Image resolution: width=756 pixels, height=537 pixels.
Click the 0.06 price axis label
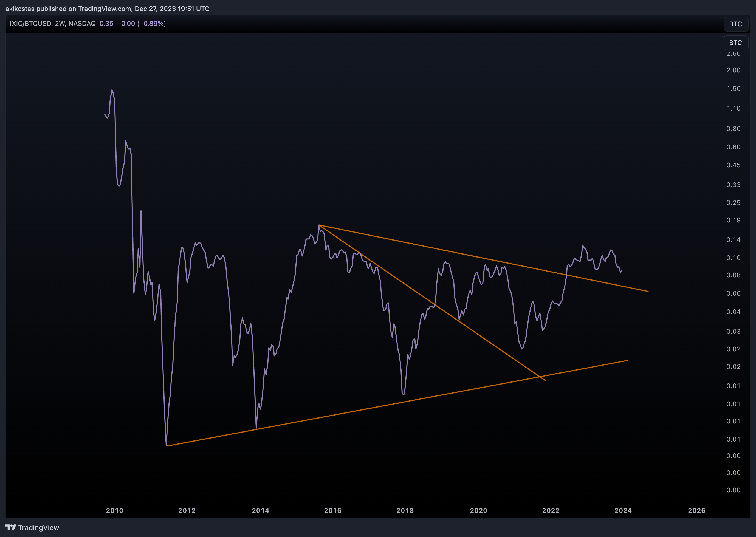coord(734,294)
